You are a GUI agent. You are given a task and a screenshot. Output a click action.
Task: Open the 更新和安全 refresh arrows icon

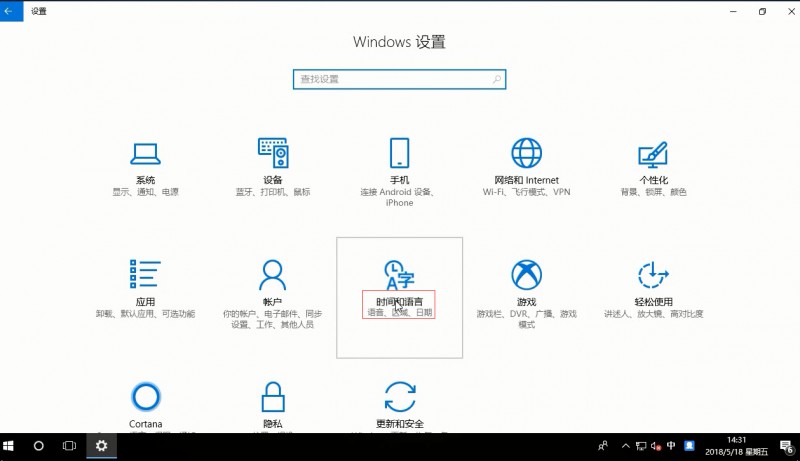400,396
